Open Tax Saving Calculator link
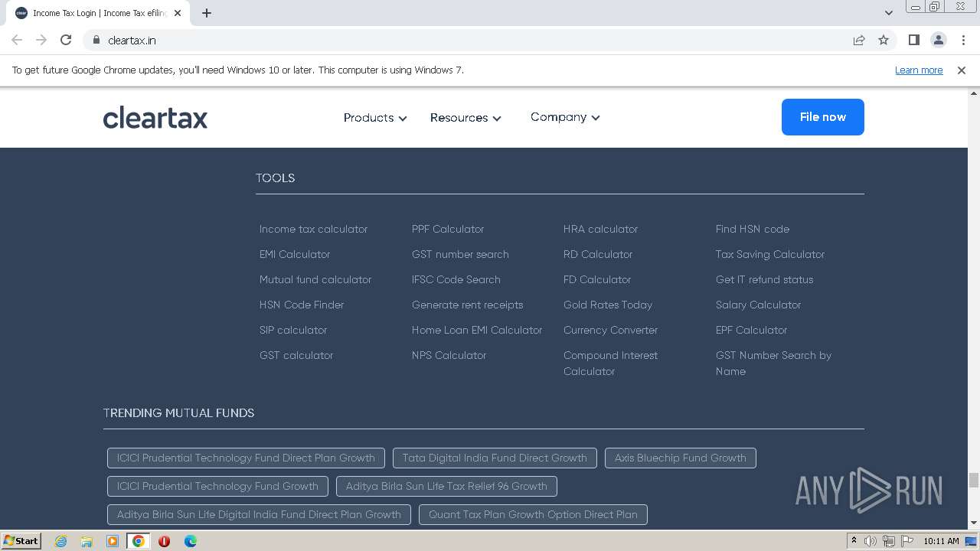Viewport: 980px width, 551px height. 770,254
